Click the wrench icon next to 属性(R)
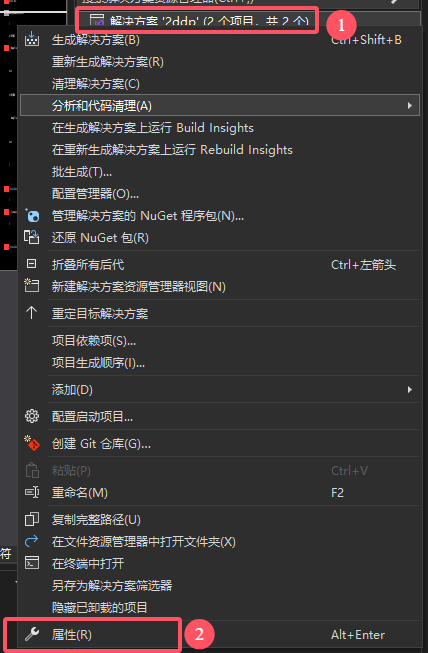 [32, 635]
